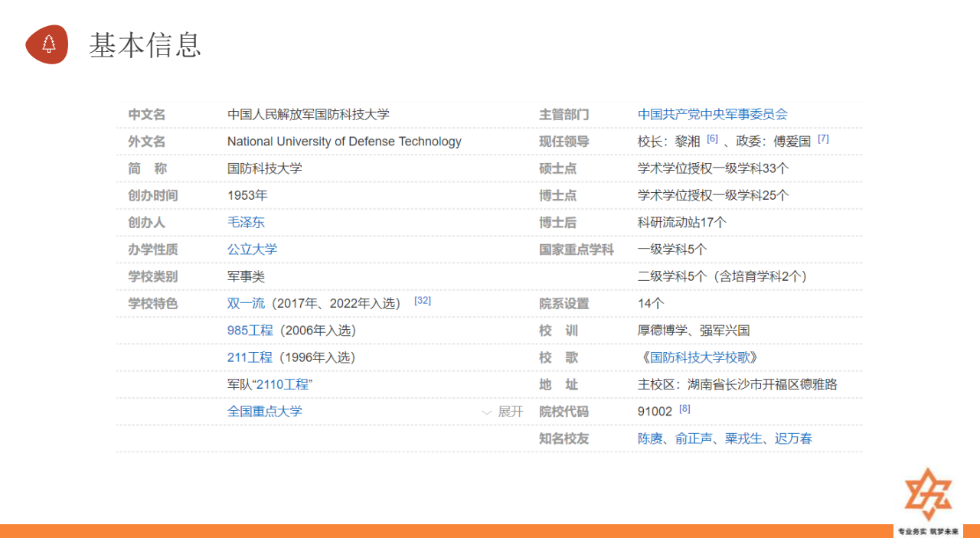Open 中国共产党中央军事委员会 link
980x551 pixels.
pyautogui.click(x=712, y=115)
